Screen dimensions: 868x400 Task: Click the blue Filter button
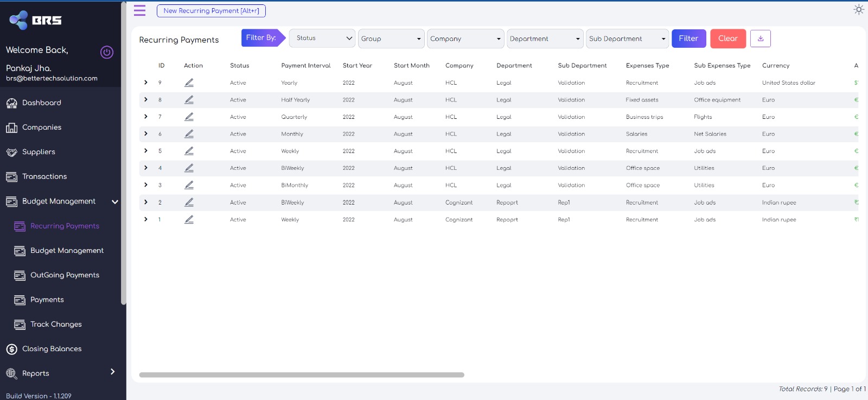(x=688, y=39)
